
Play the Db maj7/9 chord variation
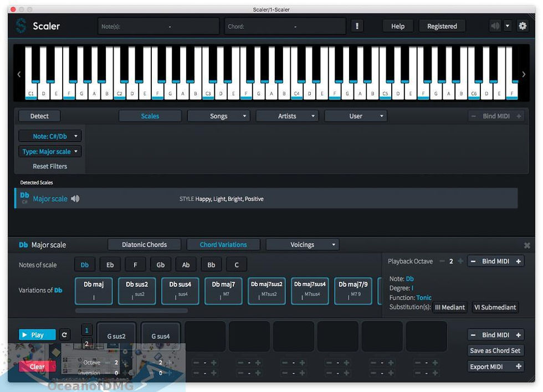tap(354, 291)
